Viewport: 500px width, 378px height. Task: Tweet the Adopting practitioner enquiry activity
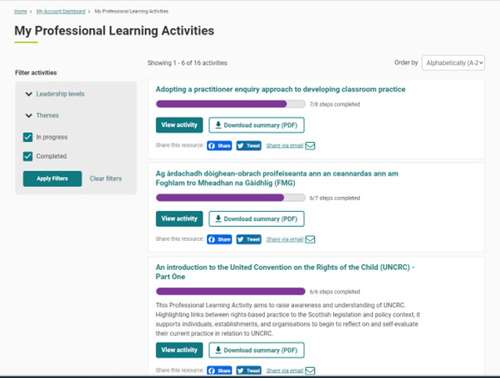pos(249,146)
